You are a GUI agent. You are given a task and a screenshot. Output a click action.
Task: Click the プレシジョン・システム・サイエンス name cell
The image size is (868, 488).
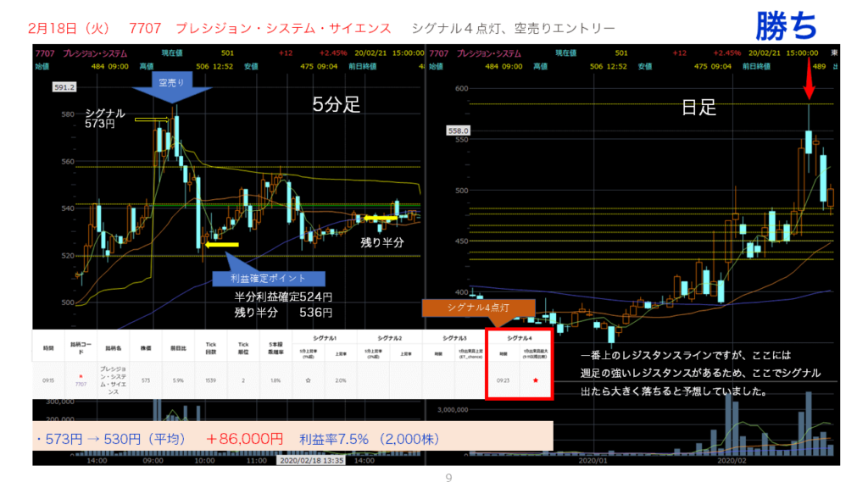[x=114, y=380]
